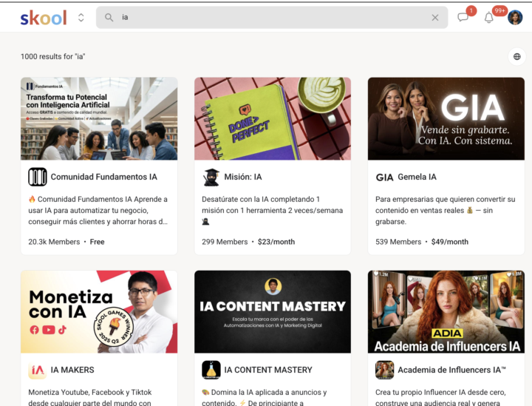Open the Misión: IA title
The image size is (532, 406).
243,177
